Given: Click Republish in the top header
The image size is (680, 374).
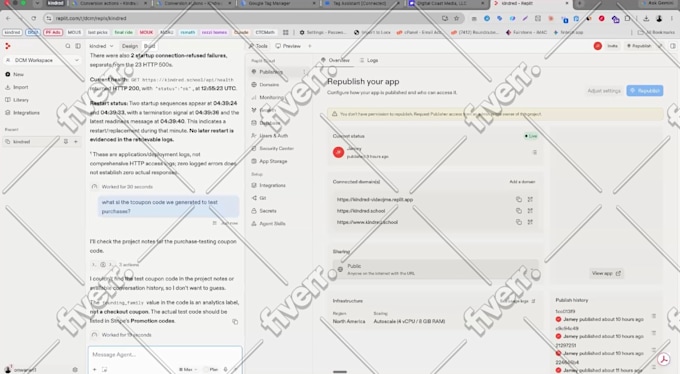Looking at the screenshot, I should (x=639, y=46).
